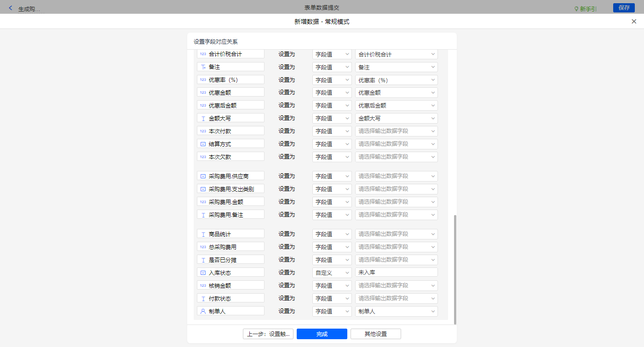Open the 自定义 type dropdown for 入库状态
This screenshot has width=644, height=347.
(332, 273)
